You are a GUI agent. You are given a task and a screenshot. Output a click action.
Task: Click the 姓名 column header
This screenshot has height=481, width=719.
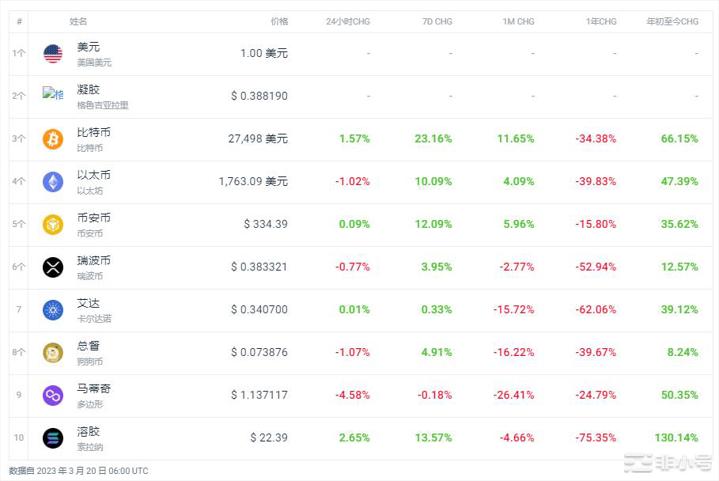coord(78,22)
